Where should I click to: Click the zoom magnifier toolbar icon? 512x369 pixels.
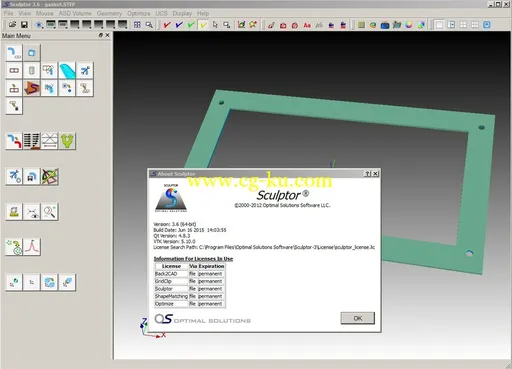click(149, 25)
